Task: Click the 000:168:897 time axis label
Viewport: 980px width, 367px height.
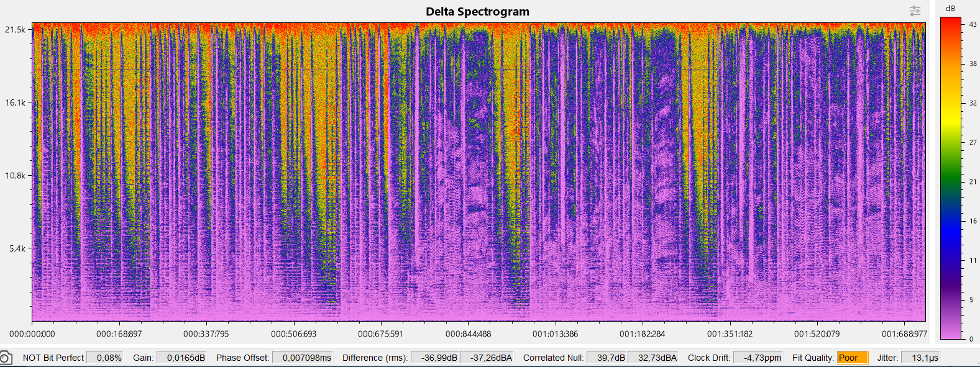Action: click(119, 334)
